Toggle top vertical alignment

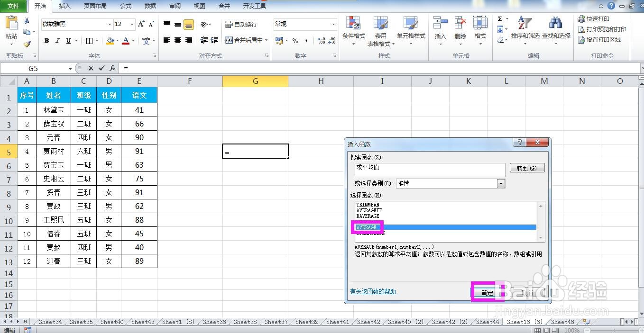point(167,24)
